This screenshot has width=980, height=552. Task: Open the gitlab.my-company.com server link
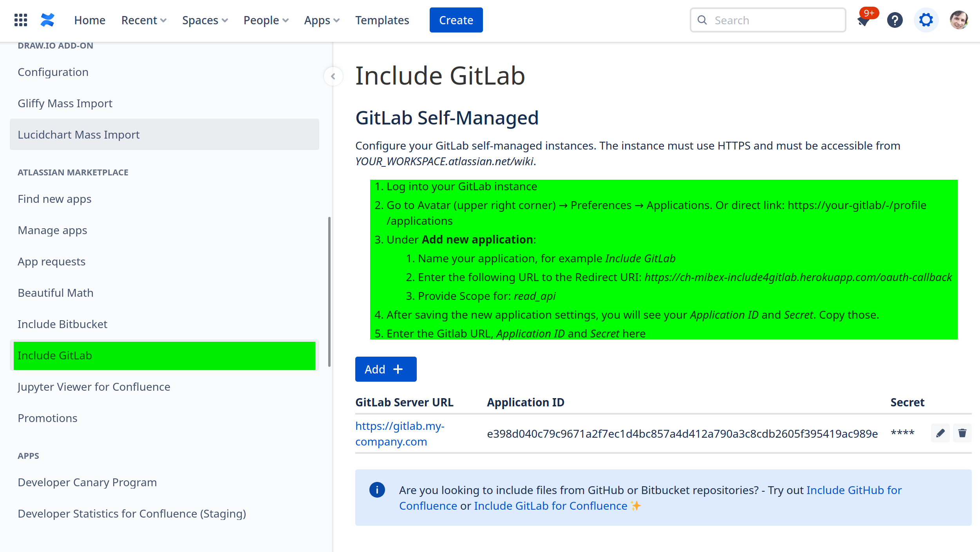[x=400, y=433]
